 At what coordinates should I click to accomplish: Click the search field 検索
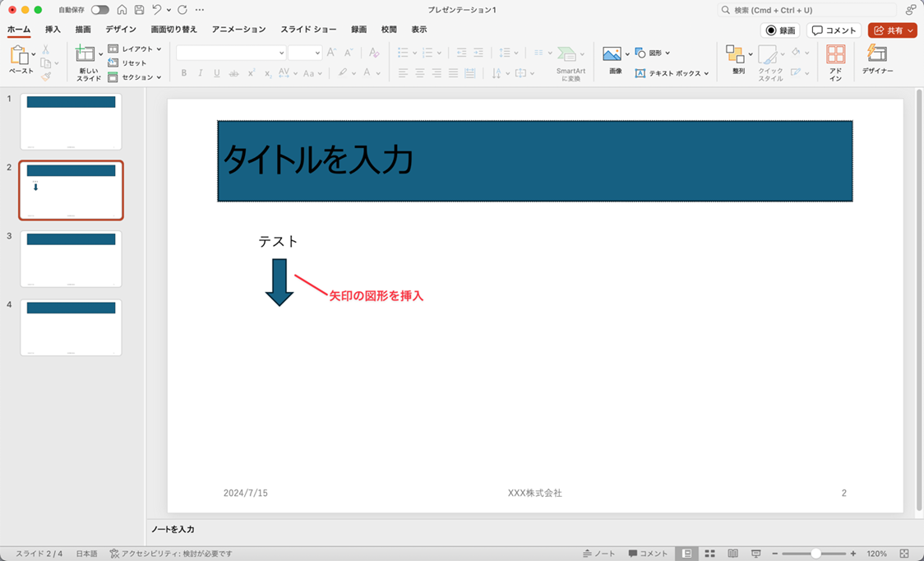(806, 10)
